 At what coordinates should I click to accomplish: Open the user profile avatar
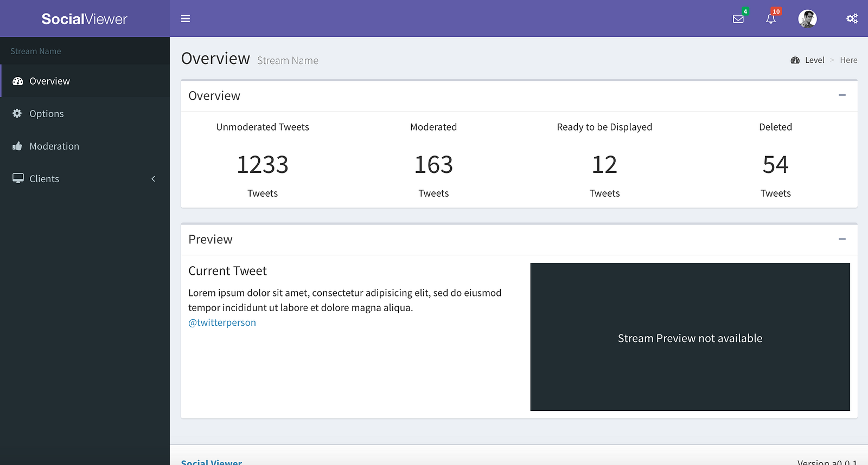coord(807,18)
